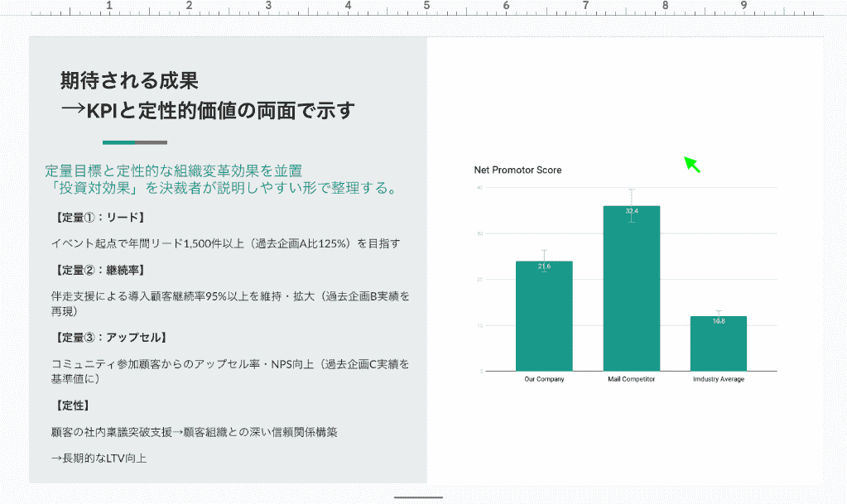Click the 'Our Company' axis label

[x=544, y=379]
